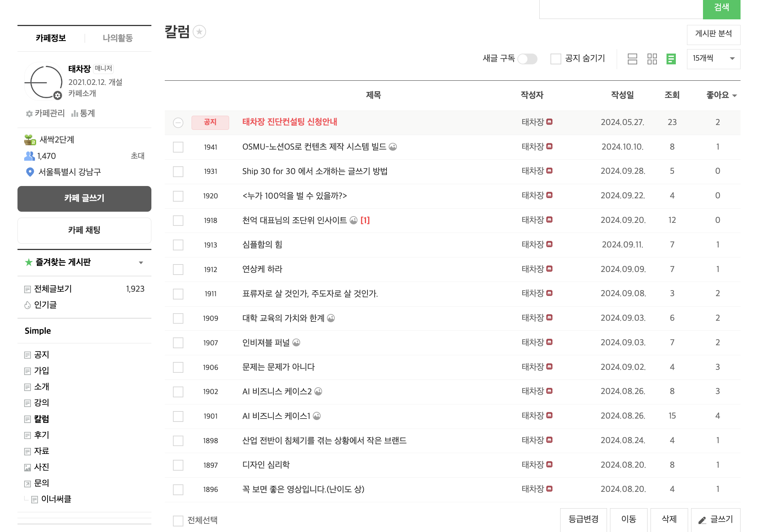Favorite the 칼럼 board with the star icon

pos(199,32)
